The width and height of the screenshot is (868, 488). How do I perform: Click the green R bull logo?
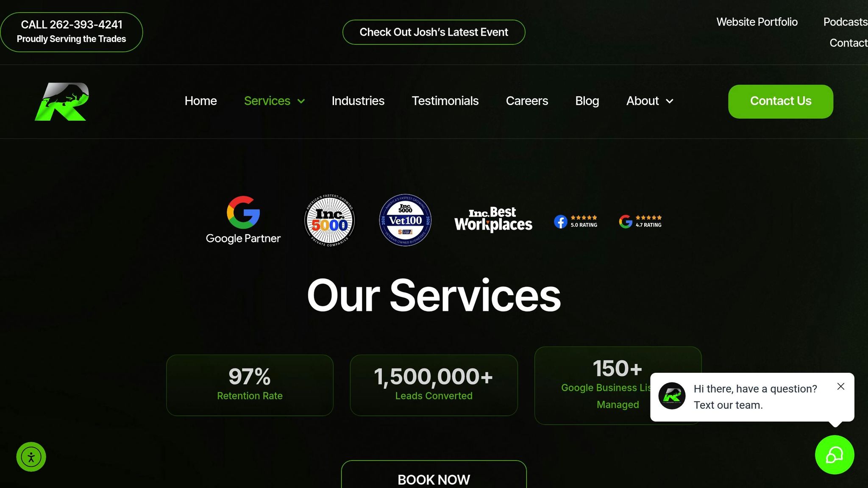pyautogui.click(x=62, y=102)
